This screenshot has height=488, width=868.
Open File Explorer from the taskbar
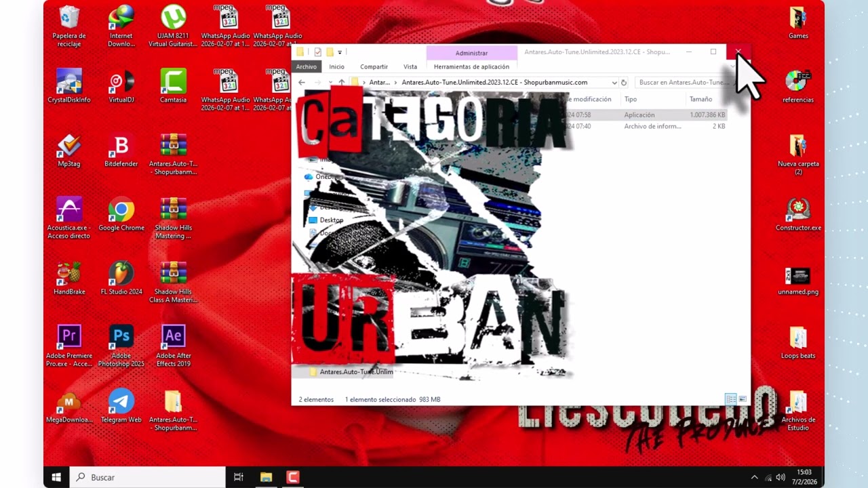[x=266, y=477]
